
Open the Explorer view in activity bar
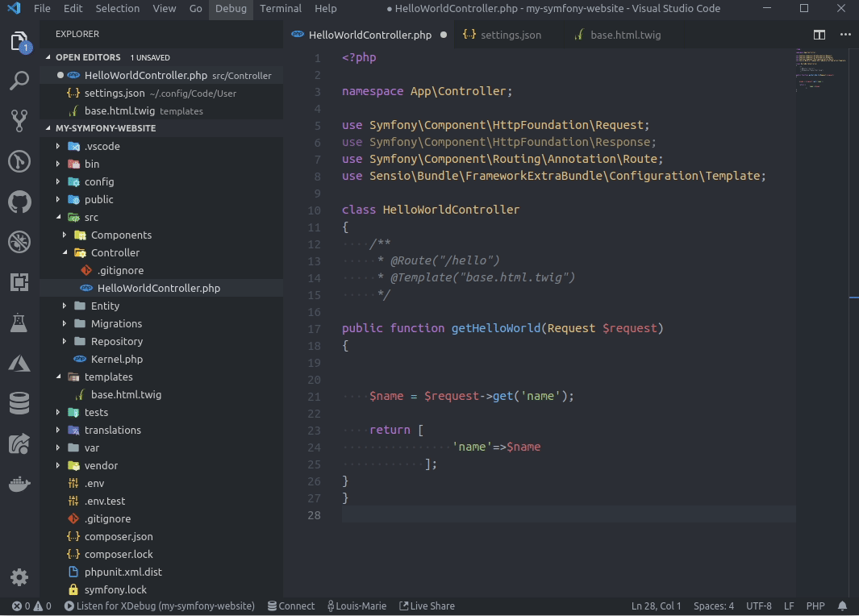click(19, 42)
